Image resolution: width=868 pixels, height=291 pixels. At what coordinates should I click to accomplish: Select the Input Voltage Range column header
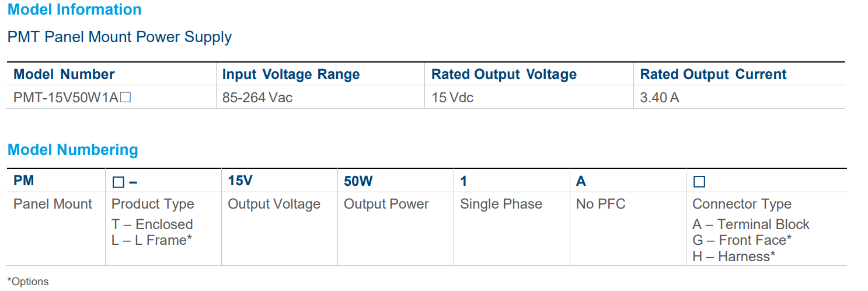click(x=291, y=74)
